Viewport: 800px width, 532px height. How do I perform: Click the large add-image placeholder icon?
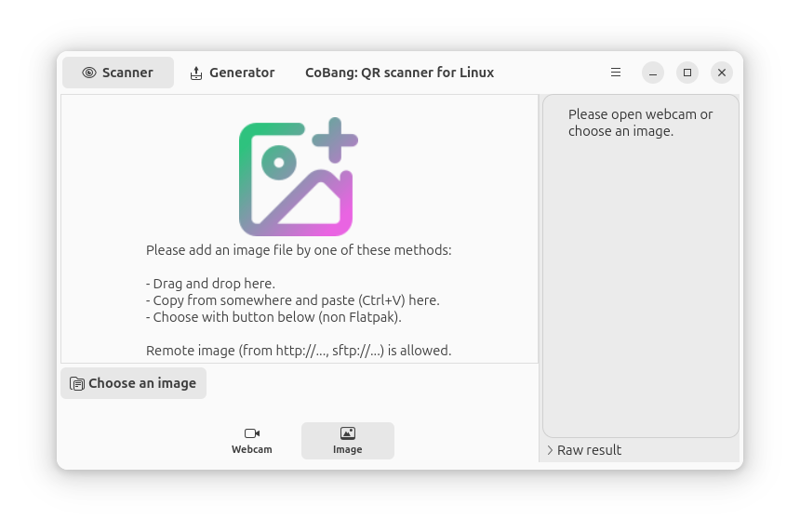pyautogui.click(x=298, y=177)
